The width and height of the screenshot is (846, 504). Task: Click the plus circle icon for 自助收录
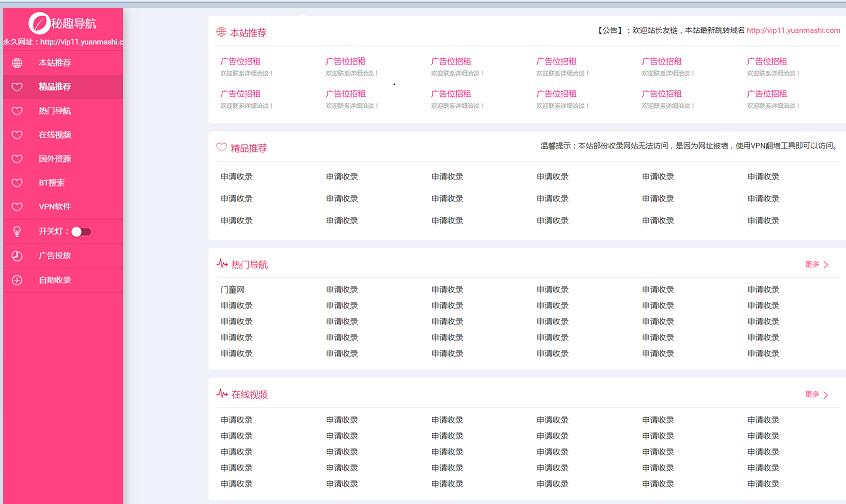click(16, 280)
